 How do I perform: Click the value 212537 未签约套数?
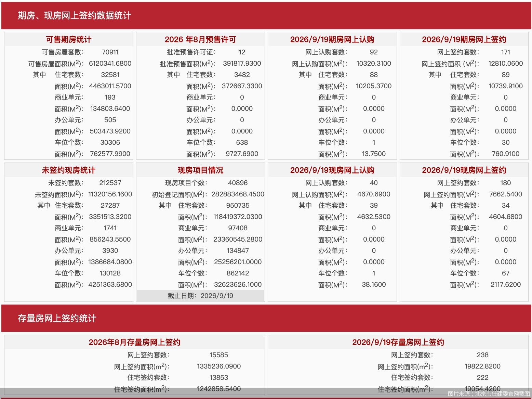click(110, 183)
